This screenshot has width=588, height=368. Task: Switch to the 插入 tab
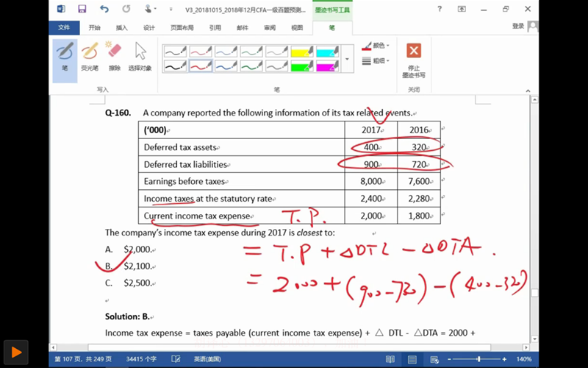pos(122,28)
